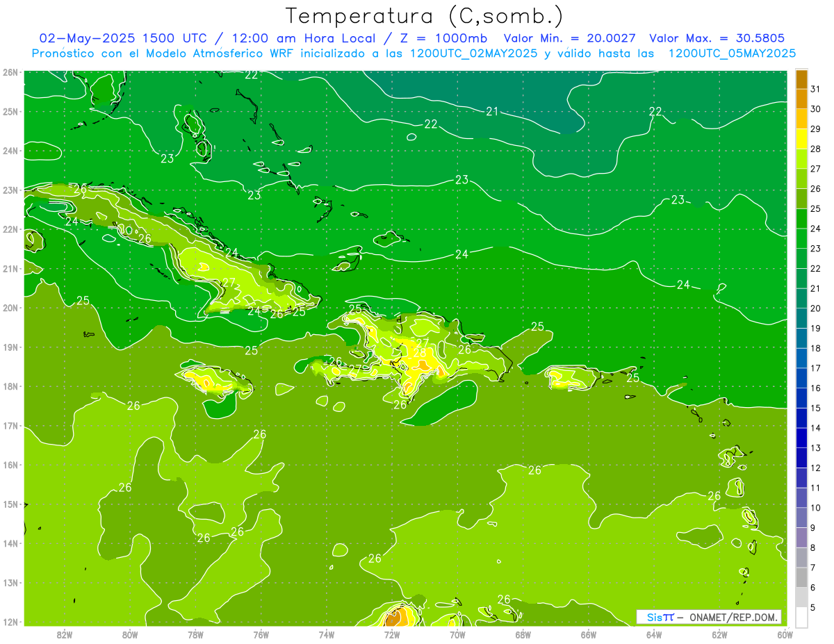Screen dimensions: 834x644
Task: Select the grey legend swatch between 6 and 7
Action: coord(801,577)
